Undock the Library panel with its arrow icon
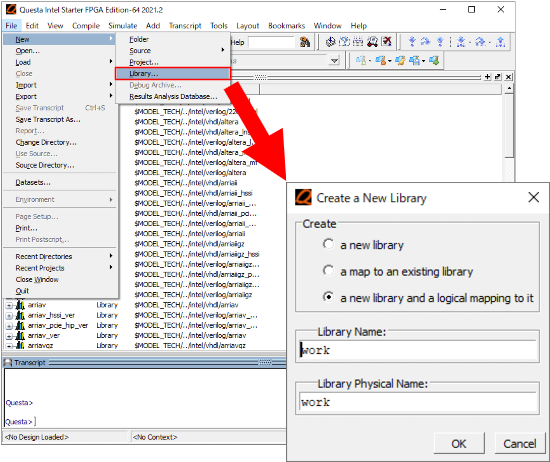 tap(498, 76)
